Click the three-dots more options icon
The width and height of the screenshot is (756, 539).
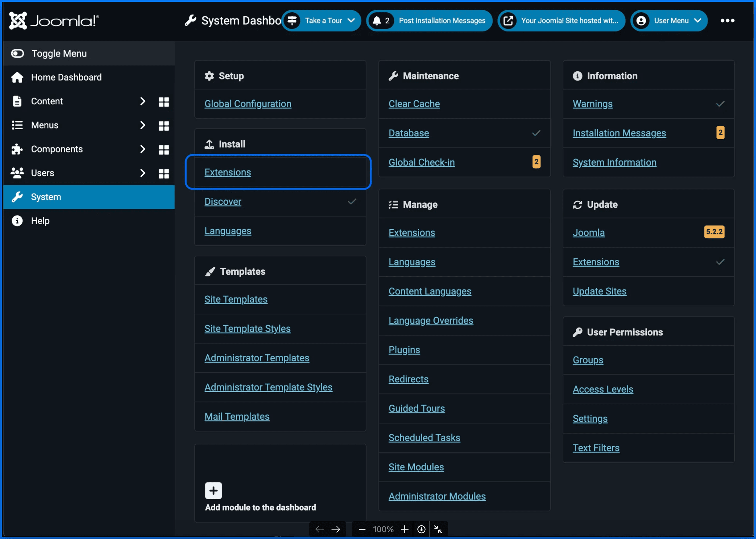[x=727, y=21]
